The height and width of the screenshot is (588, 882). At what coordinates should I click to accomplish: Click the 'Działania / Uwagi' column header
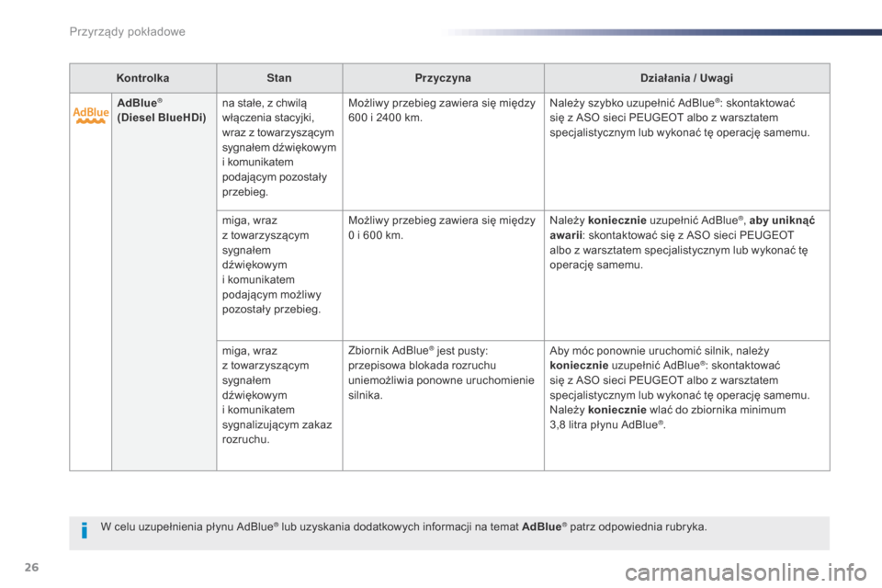[687, 78]
